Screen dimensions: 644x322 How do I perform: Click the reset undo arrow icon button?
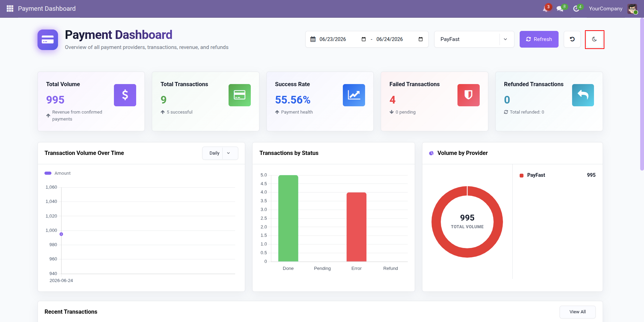572,39
